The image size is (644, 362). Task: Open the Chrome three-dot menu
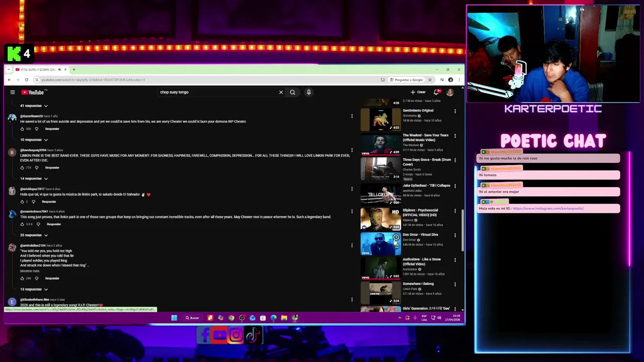click(459, 80)
